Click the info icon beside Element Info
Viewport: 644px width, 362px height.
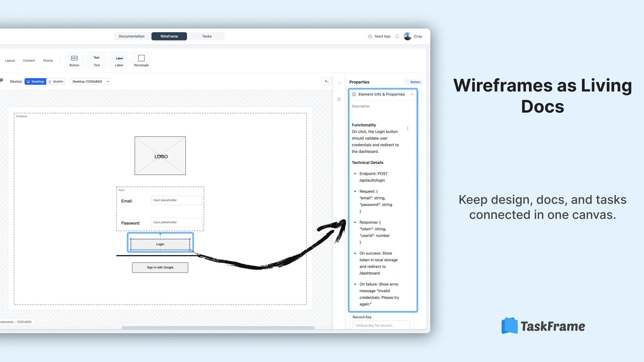(x=354, y=94)
